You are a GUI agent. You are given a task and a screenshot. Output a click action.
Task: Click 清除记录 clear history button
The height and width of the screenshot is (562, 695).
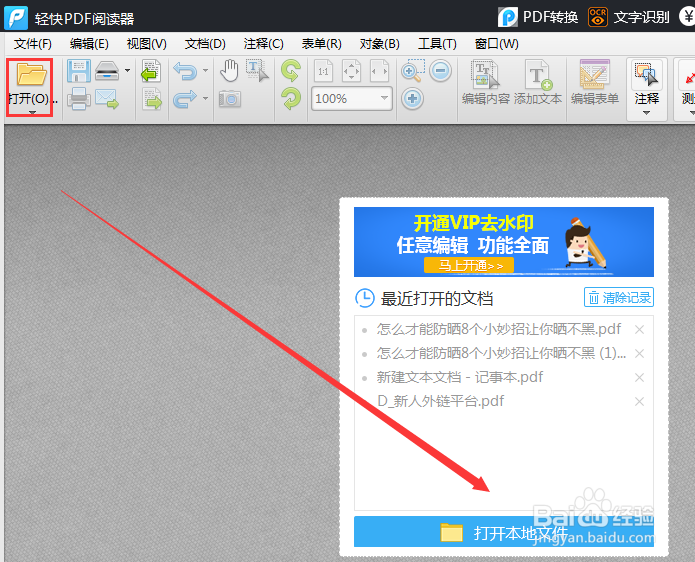point(619,297)
